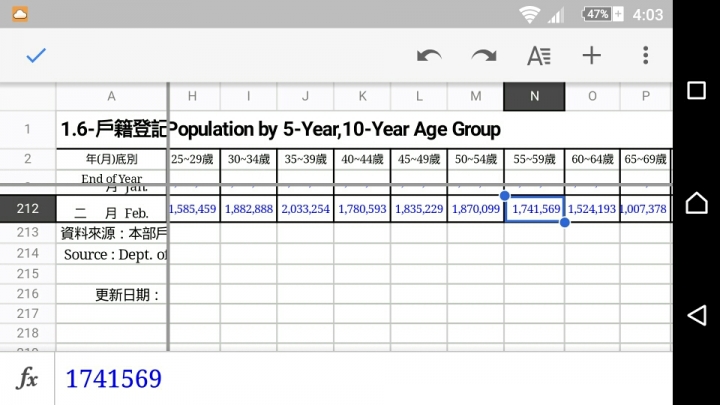Select column header N
This screenshot has height=405, width=720.
pyautogui.click(x=534, y=96)
